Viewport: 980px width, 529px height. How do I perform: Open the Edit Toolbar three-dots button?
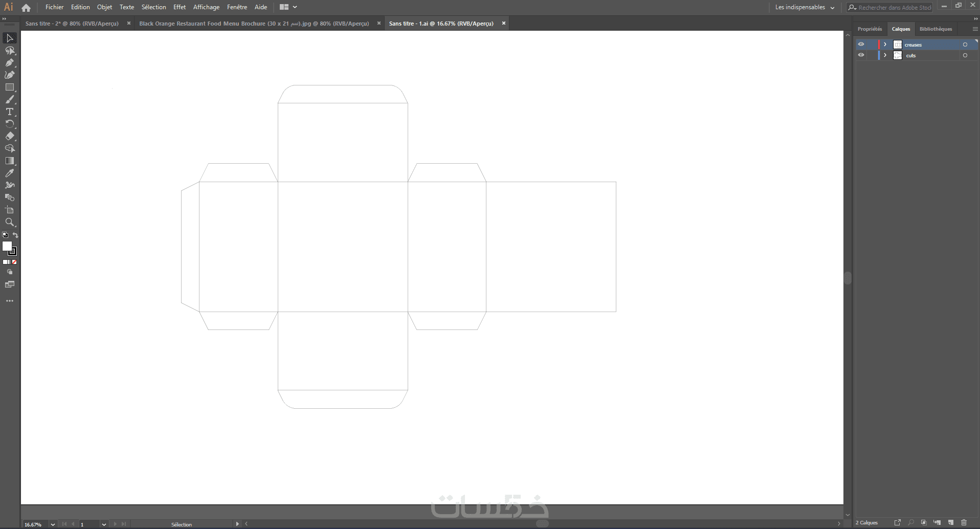tap(10, 301)
